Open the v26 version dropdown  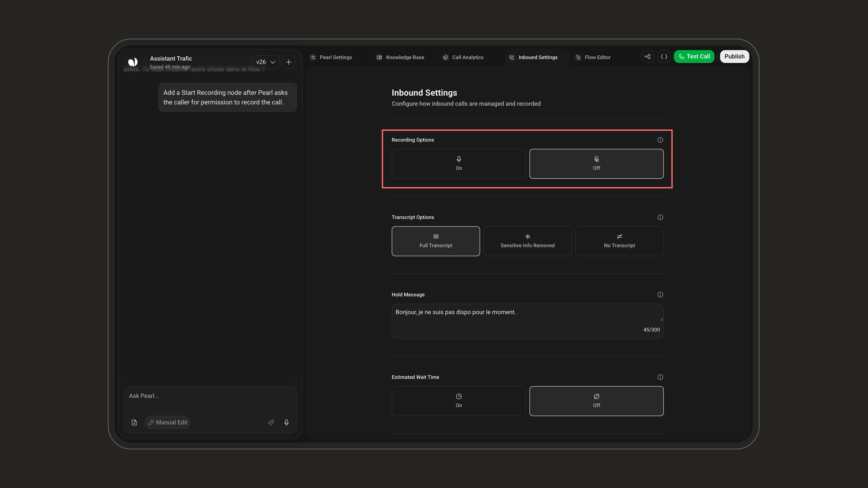(266, 62)
